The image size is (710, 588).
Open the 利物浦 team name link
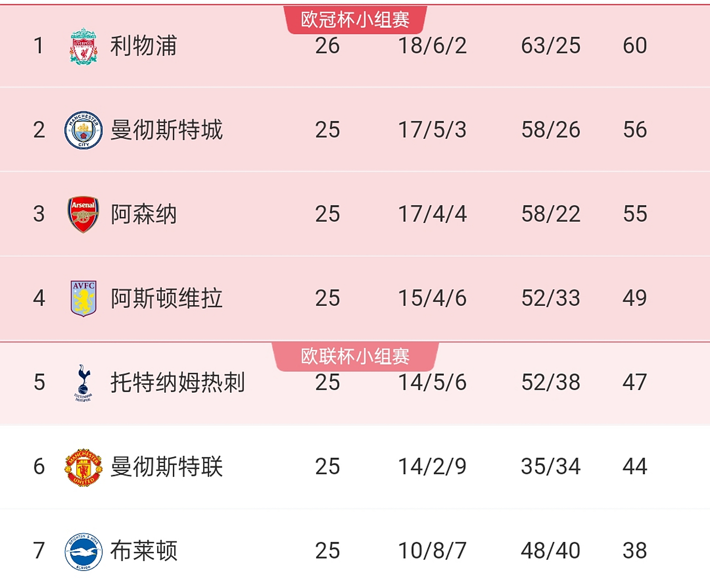point(143,46)
